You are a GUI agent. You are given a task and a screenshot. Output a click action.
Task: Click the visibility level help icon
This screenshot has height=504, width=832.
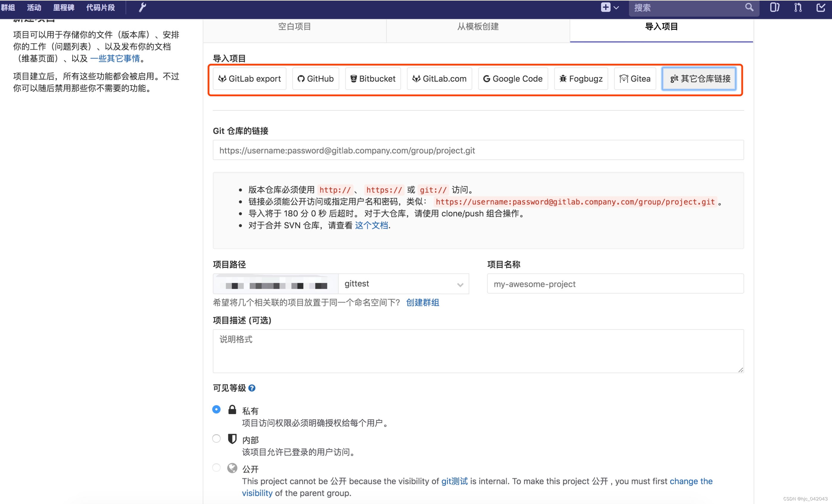tap(252, 388)
